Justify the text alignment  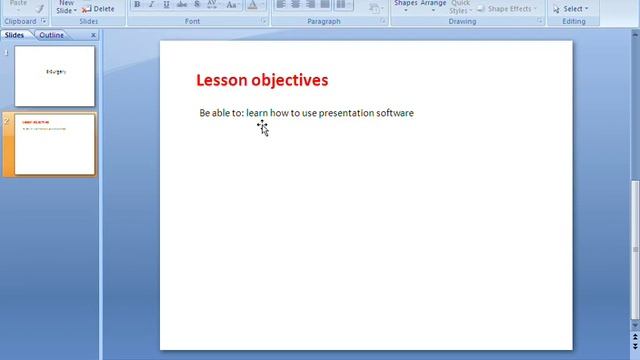point(325,4)
